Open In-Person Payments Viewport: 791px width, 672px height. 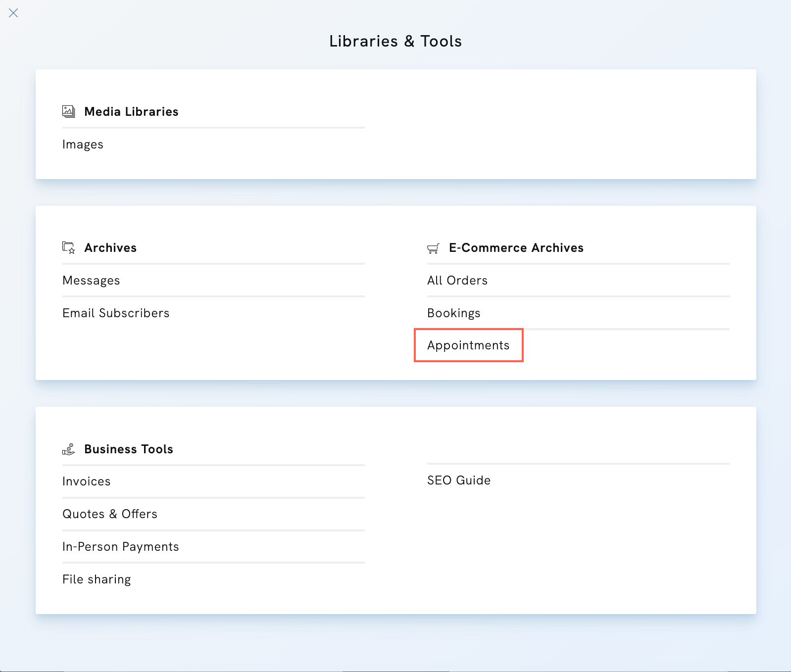coord(121,547)
